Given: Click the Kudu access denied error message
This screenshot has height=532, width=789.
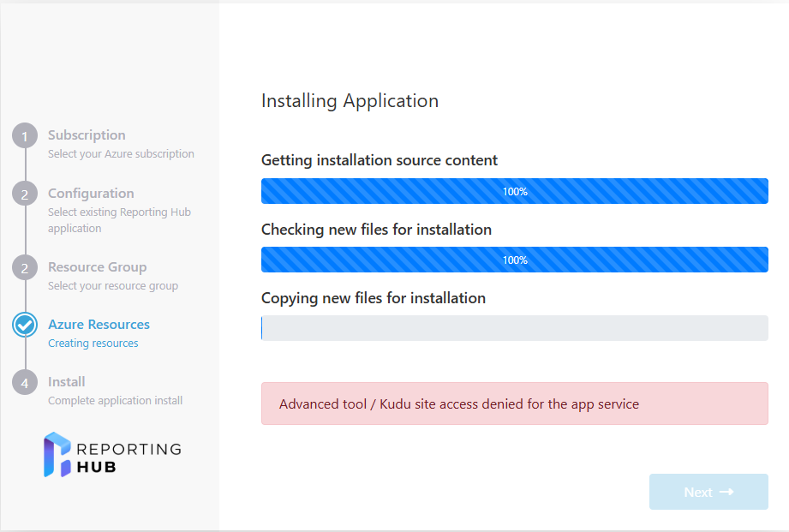Looking at the screenshot, I should [459, 404].
